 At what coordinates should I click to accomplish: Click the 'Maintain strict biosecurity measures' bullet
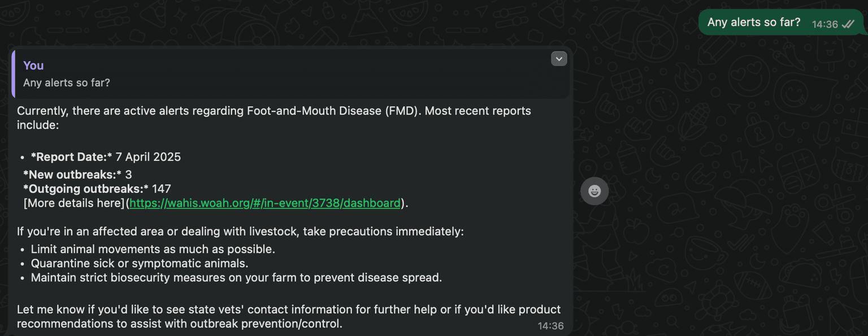click(236, 278)
